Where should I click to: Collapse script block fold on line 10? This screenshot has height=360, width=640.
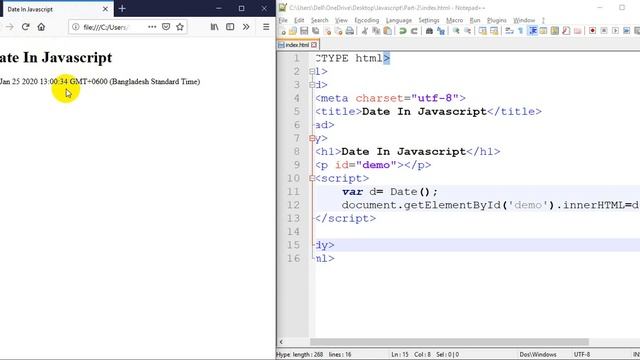(312, 178)
